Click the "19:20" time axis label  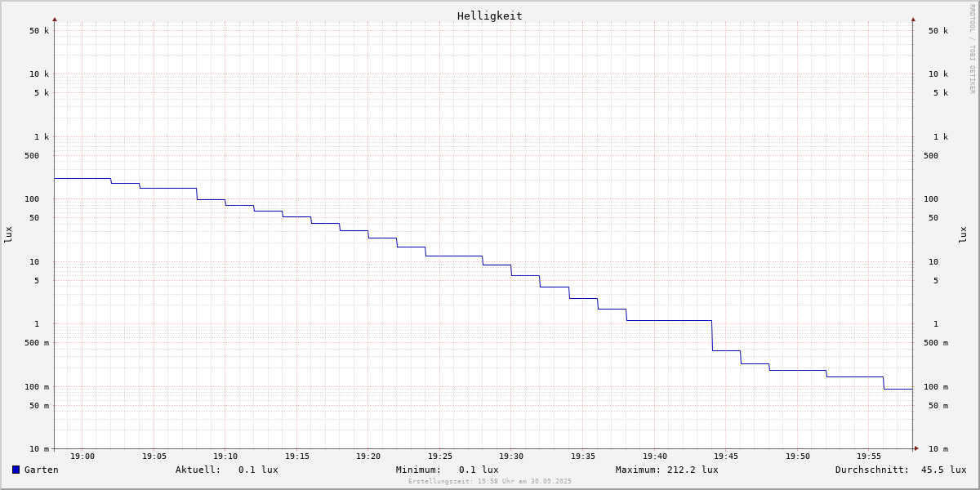368,457
